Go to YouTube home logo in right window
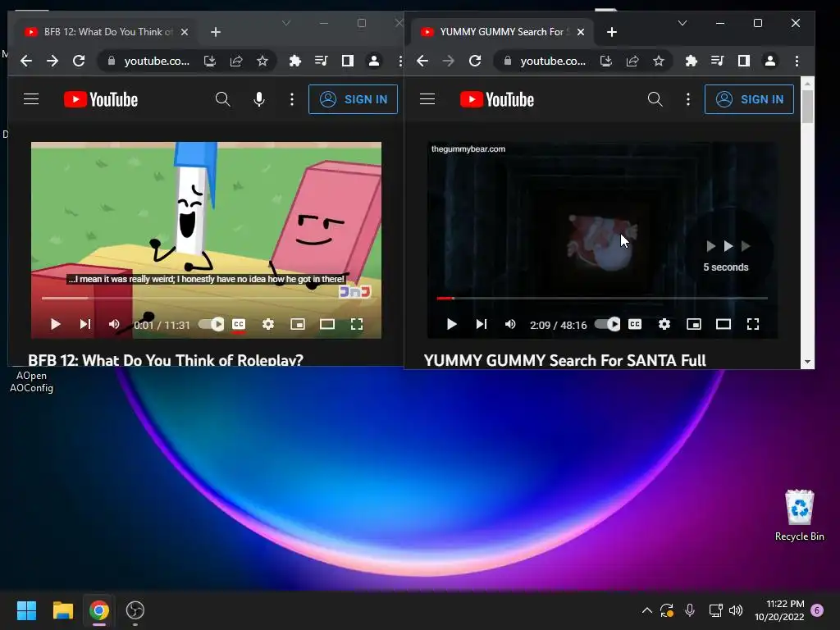Viewport: 840px width, 630px height. click(496, 99)
